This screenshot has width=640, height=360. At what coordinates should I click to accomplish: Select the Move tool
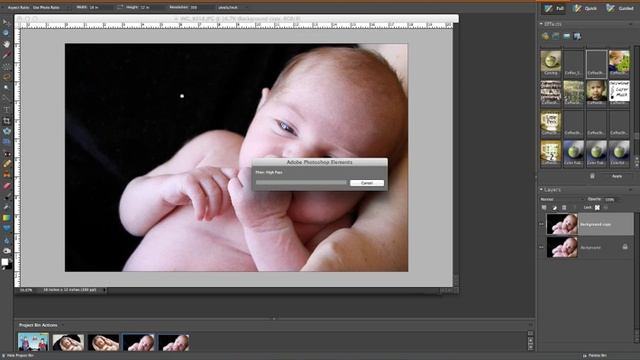[x=7, y=22]
